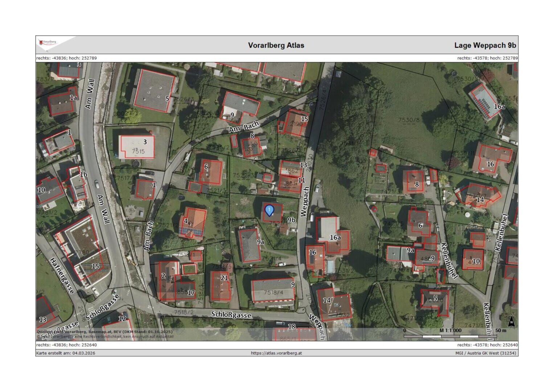Select house number 21 label
Image resolution: width=554 pixels, height=392 pixels.
click(x=224, y=278)
